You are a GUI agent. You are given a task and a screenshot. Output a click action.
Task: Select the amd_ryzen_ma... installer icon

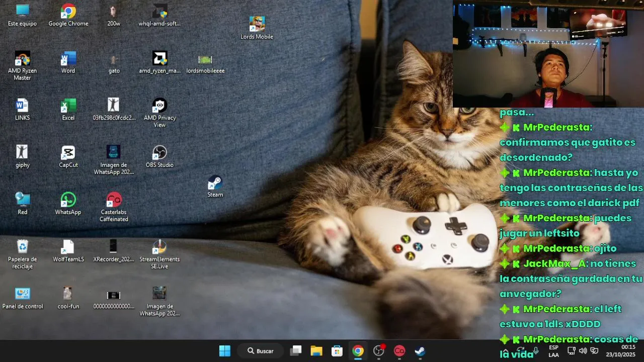(x=159, y=62)
